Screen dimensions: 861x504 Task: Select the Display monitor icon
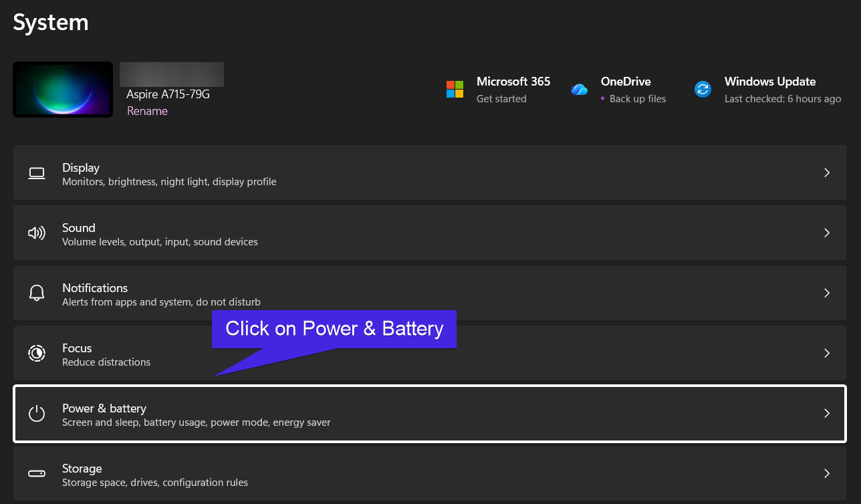pyautogui.click(x=37, y=172)
